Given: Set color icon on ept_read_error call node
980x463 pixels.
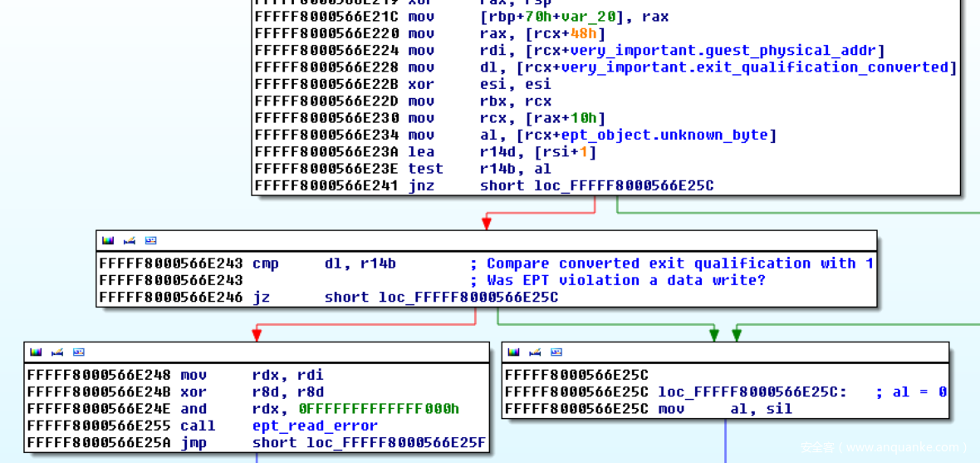Looking at the screenshot, I should pyautogui.click(x=37, y=352).
